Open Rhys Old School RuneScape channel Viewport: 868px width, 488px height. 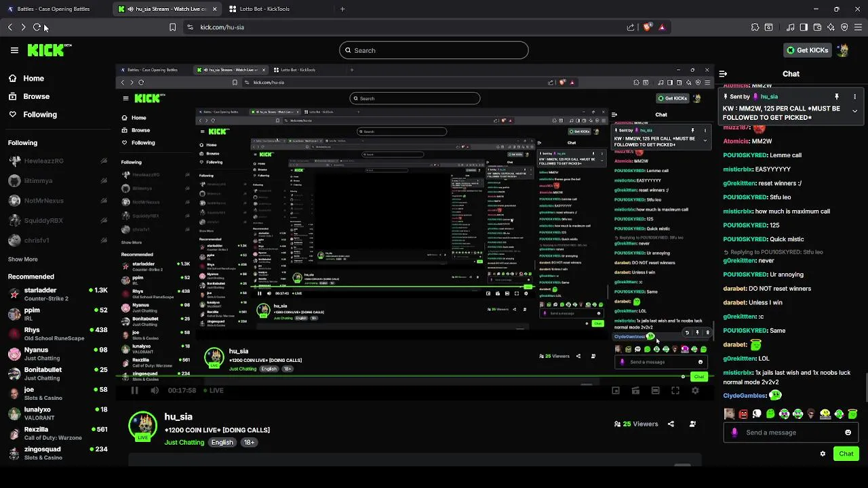pyautogui.click(x=58, y=334)
